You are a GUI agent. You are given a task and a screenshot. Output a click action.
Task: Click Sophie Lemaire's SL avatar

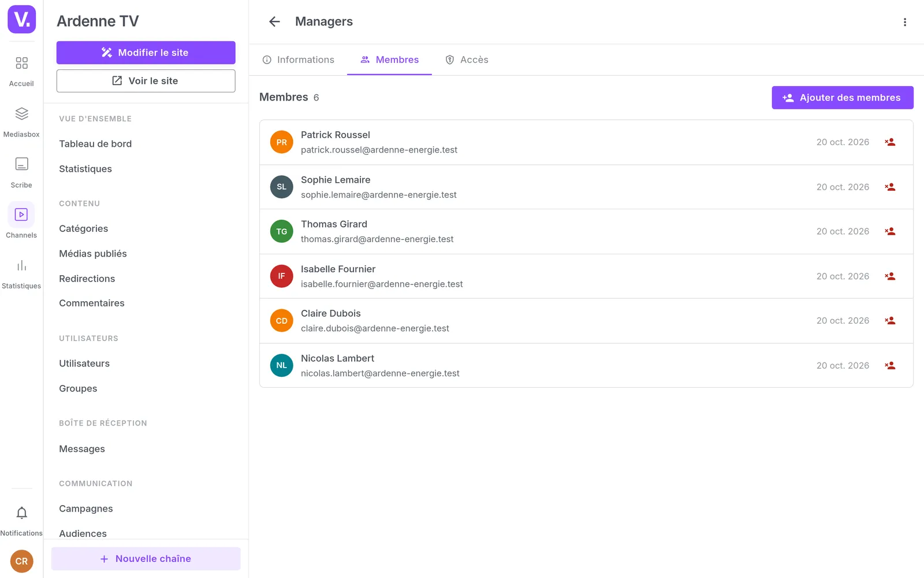click(x=282, y=187)
